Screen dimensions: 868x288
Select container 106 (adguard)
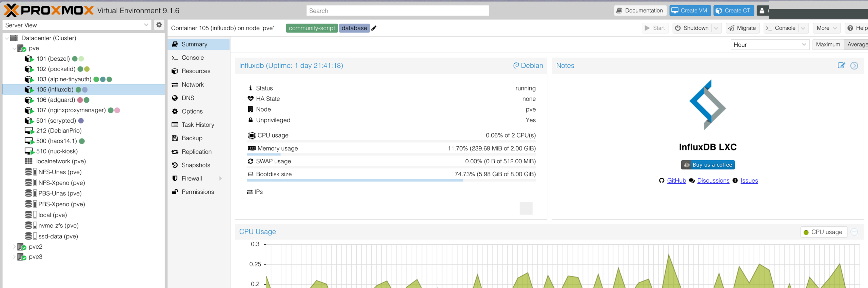point(56,100)
